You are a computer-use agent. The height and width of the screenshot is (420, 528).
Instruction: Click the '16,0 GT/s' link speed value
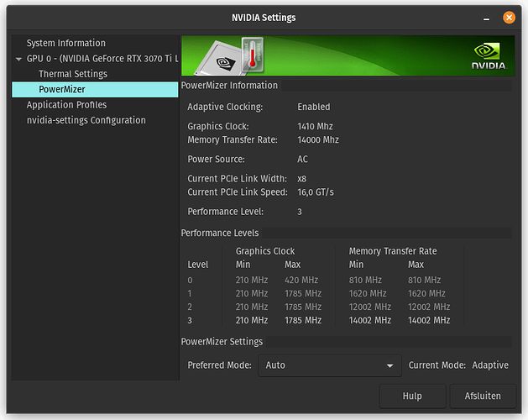click(x=316, y=192)
